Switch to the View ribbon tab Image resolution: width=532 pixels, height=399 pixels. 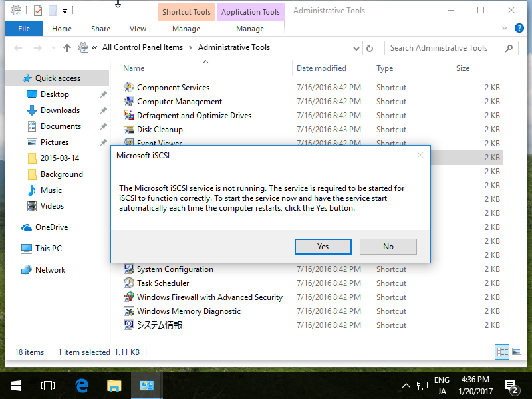click(138, 29)
